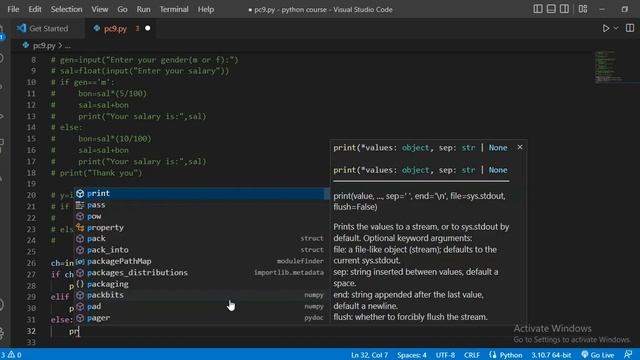Viewport: 640px width, 360px height.
Task: Change line ending via CRLF
Action: point(472,355)
